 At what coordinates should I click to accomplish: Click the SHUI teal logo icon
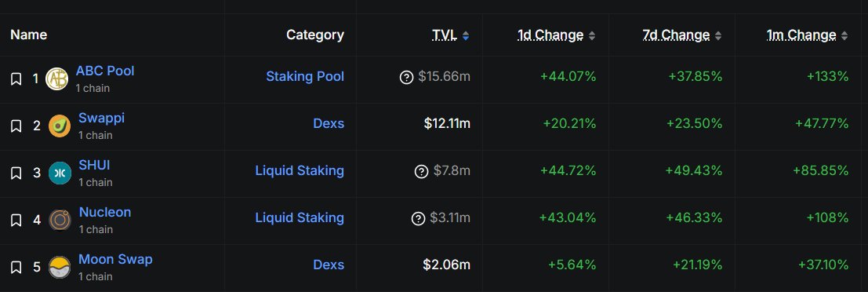60,173
